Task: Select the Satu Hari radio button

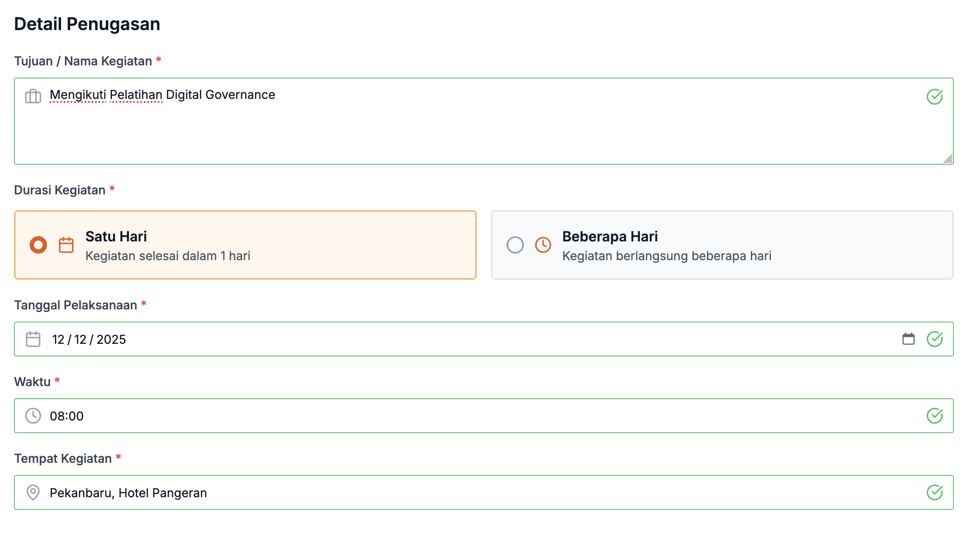Action: tap(38, 245)
